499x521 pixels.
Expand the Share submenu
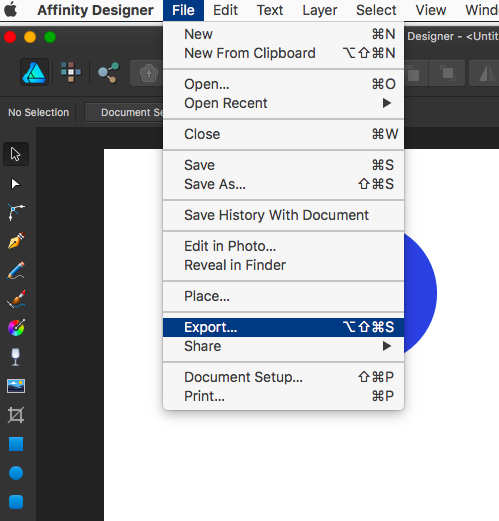pyautogui.click(x=283, y=346)
